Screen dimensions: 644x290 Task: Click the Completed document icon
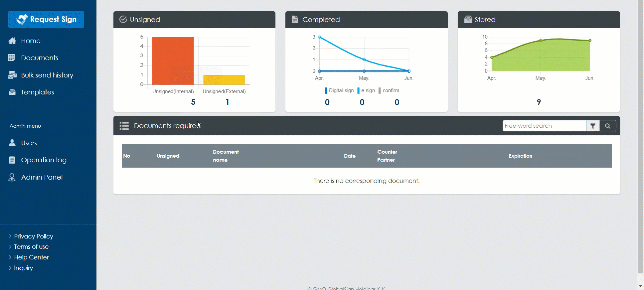click(295, 19)
